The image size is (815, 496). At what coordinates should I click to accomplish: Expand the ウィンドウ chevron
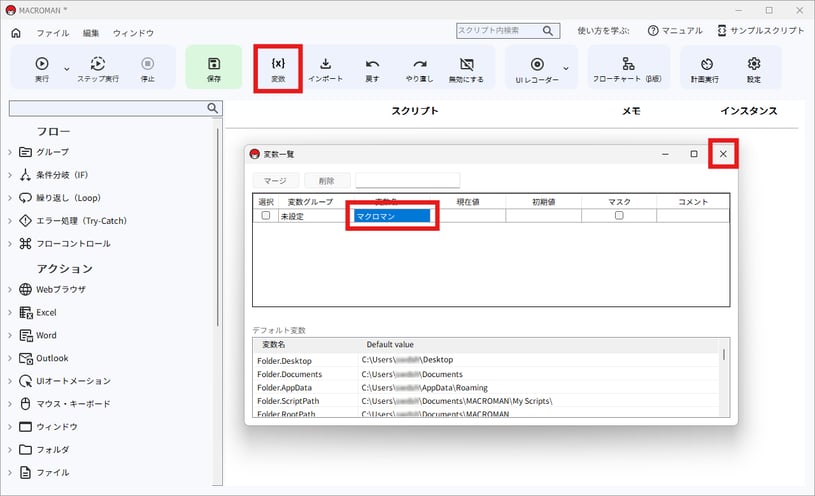[x=9, y=426]
